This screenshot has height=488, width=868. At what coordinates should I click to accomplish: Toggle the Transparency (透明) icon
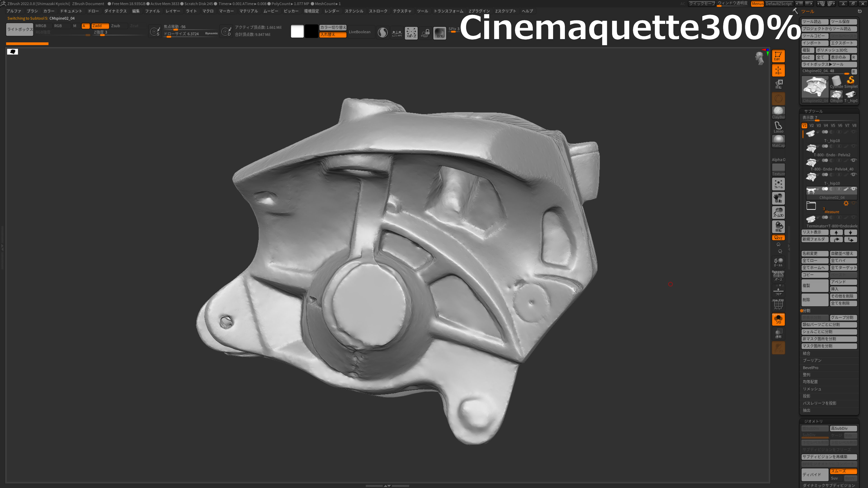[778, 334]
